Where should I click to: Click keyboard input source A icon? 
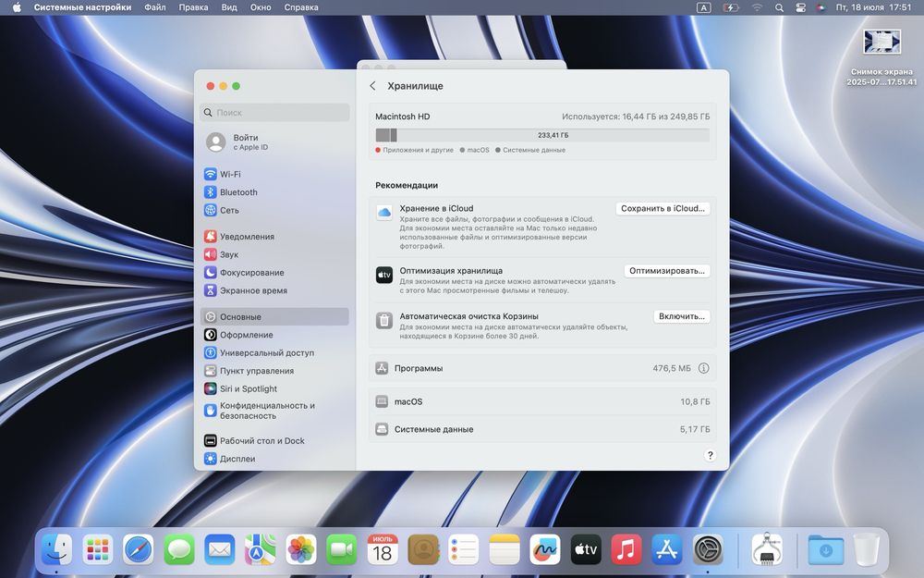(x=703, y=7)
